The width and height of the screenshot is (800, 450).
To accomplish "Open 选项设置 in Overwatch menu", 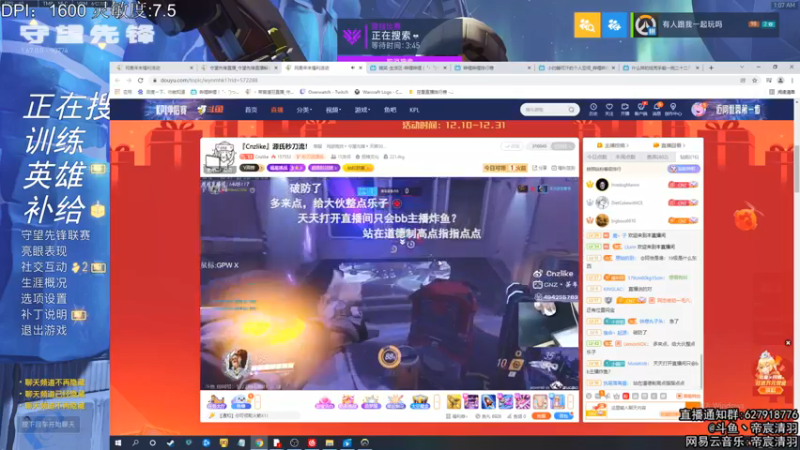I will [44, 298].
